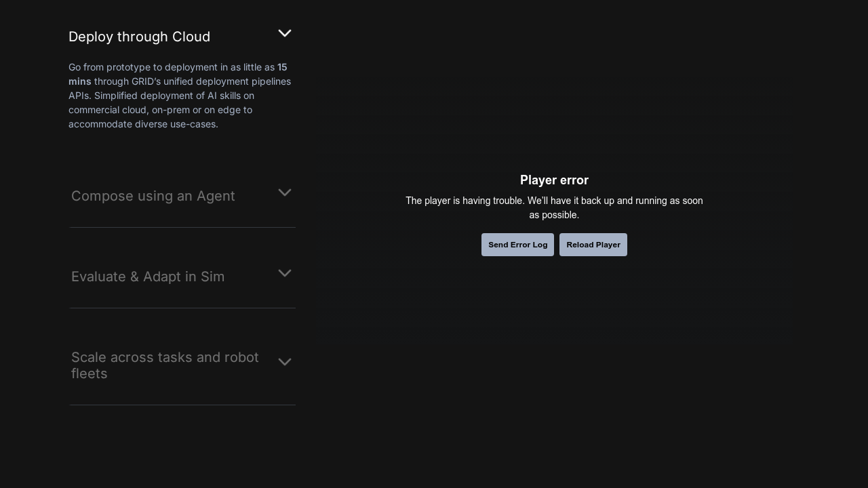
Task: Click Reload Player to restart the player
Action: point(593,245)
